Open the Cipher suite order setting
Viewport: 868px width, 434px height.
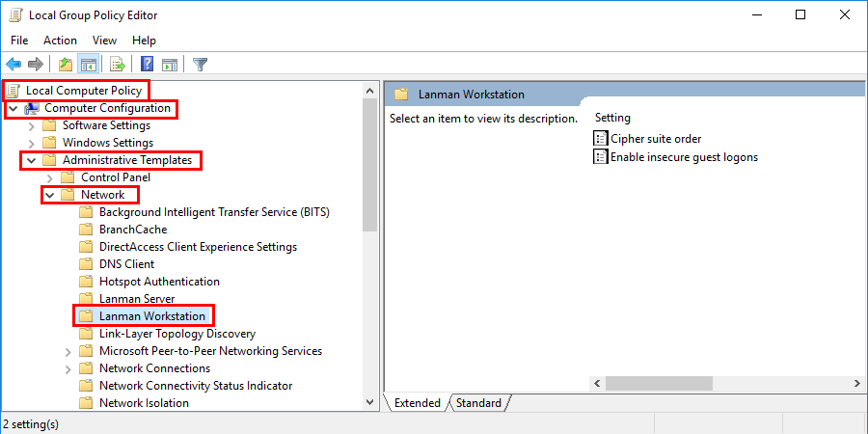tap(656, 138)
